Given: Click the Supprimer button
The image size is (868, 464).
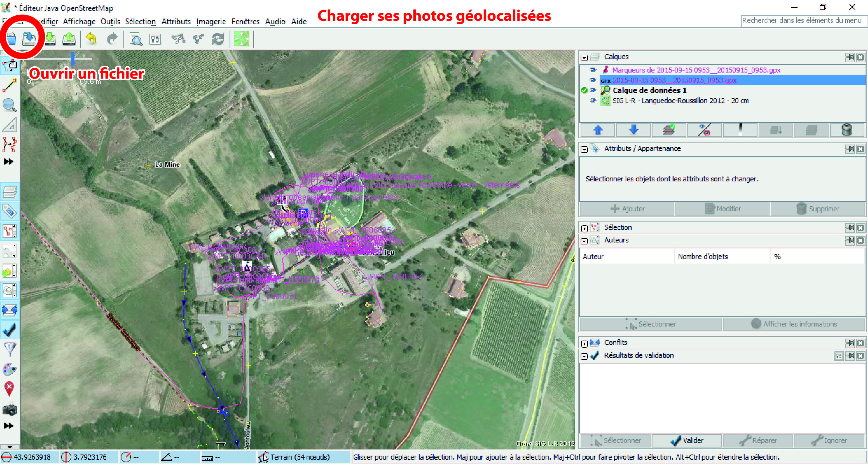Looking at the screenshot, I should click(x=818, y=209).
